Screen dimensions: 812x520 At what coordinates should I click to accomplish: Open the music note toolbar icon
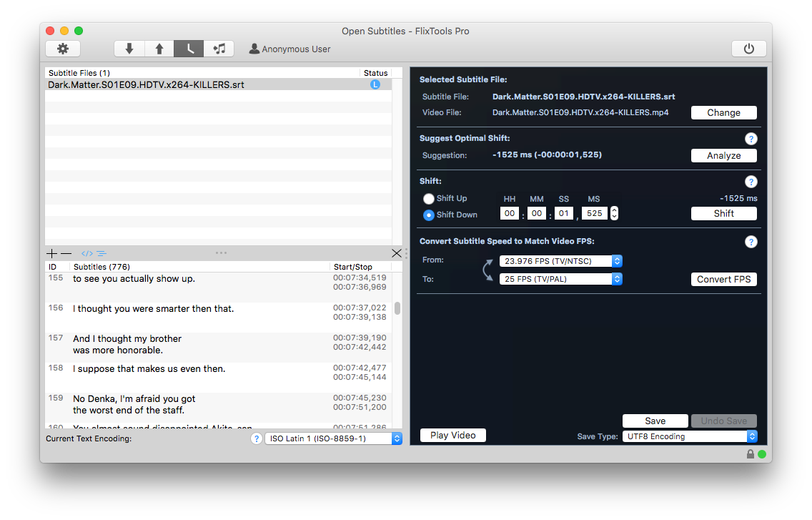pos(219,49)
